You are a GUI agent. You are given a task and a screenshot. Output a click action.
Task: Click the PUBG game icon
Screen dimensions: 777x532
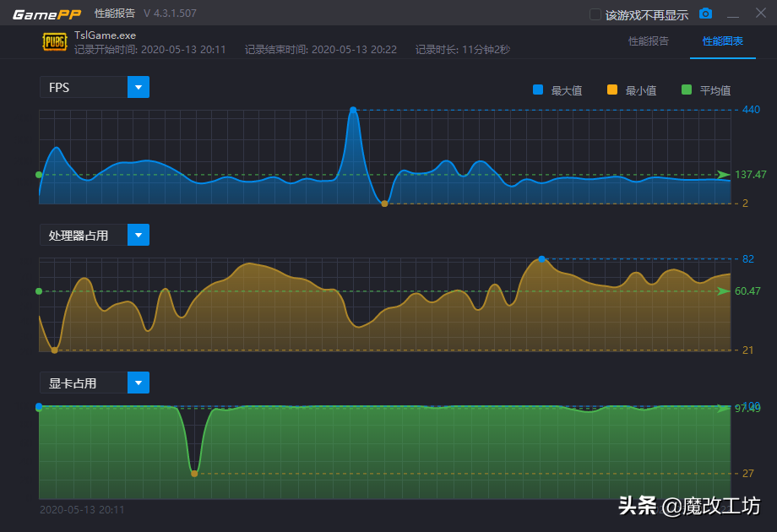click(x=54, y=41)
